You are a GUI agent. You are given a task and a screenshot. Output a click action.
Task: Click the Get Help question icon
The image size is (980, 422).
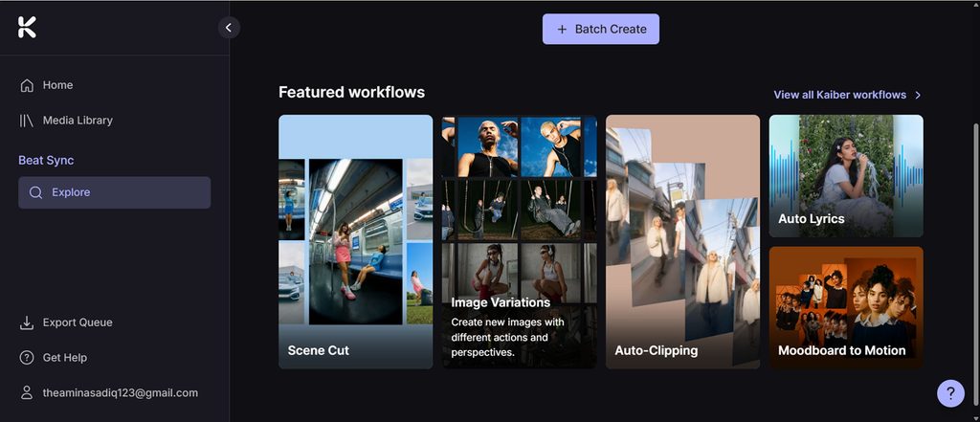click(27, 358)
